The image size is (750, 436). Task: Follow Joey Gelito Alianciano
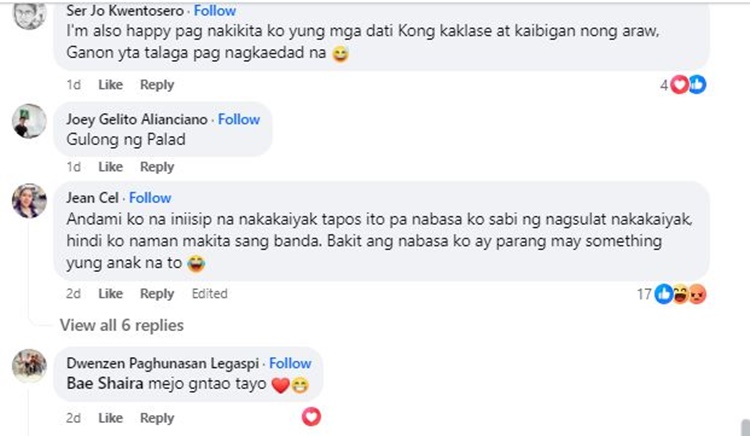pos(239,119)
